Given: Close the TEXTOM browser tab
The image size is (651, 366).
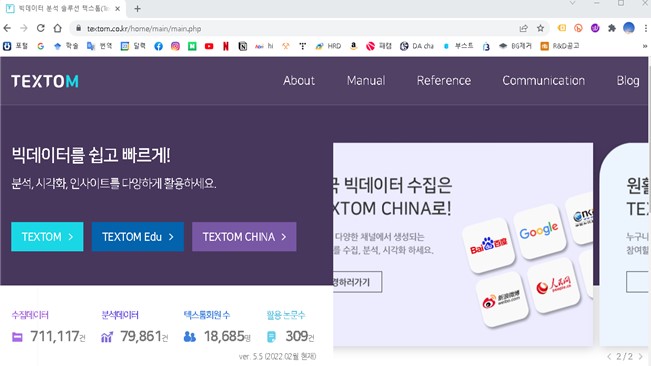Looking at the screenshot, I should pos(117,9).
